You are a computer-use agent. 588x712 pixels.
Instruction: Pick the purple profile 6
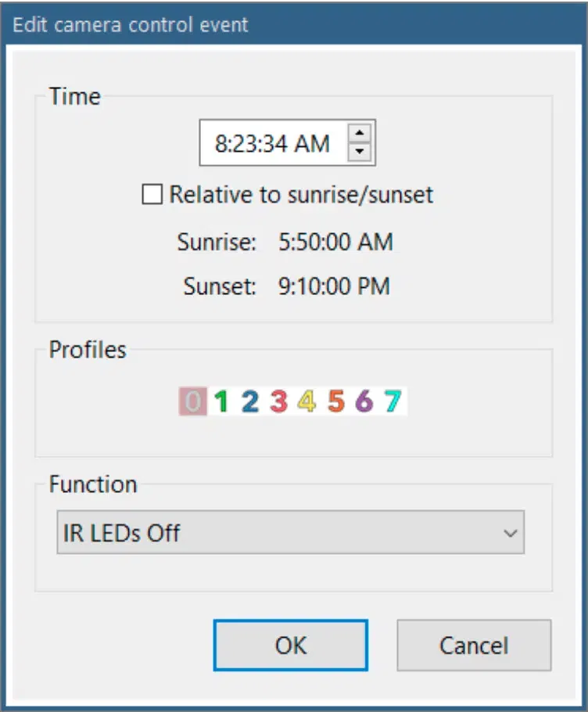coord(364,402)
